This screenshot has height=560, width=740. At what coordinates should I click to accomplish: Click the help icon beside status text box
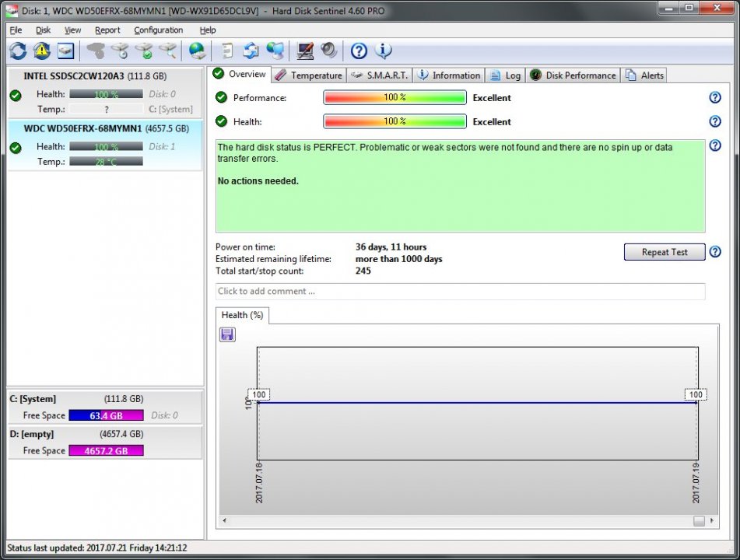point(715,145)
